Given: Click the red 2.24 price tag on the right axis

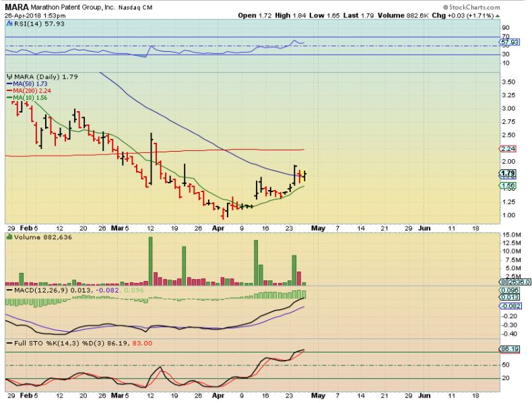Looking at the screenshot, I should click(508, 149).
